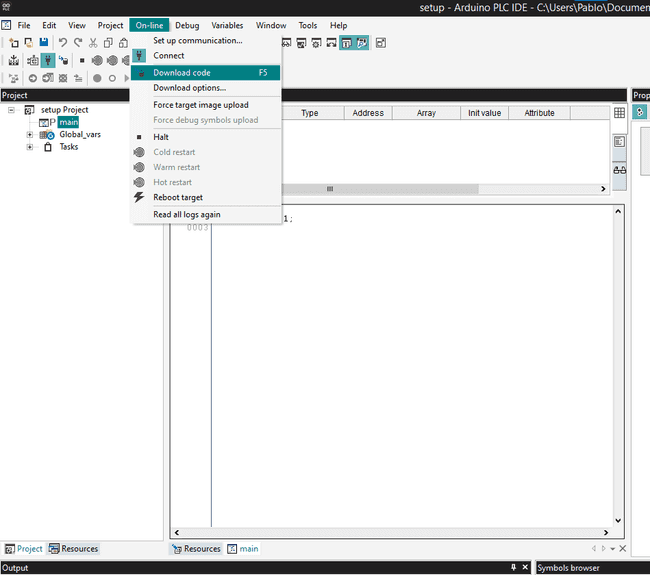
Task: Click the grid icon beside variables table
Action: (619, 114)
